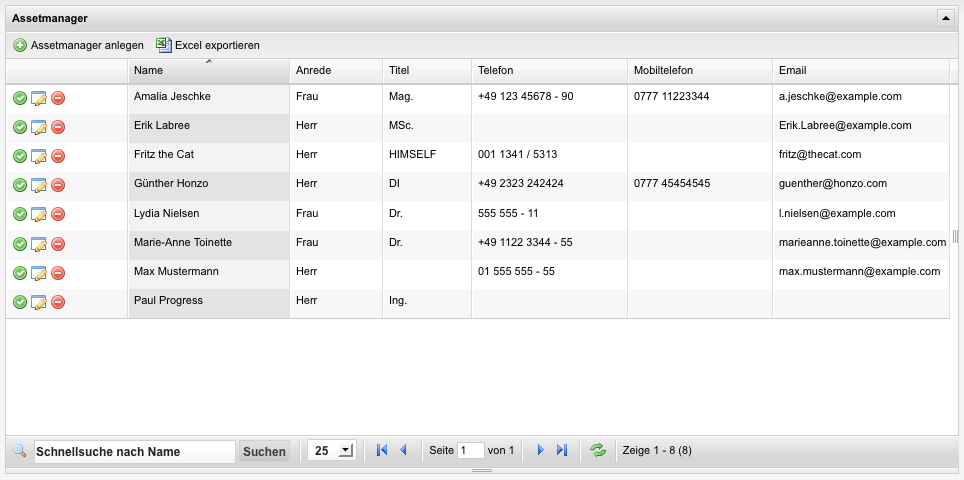Image resolution: width=964 pixels, height=480 pixels.
Task: Go to the first page
Action: [382, 450]
